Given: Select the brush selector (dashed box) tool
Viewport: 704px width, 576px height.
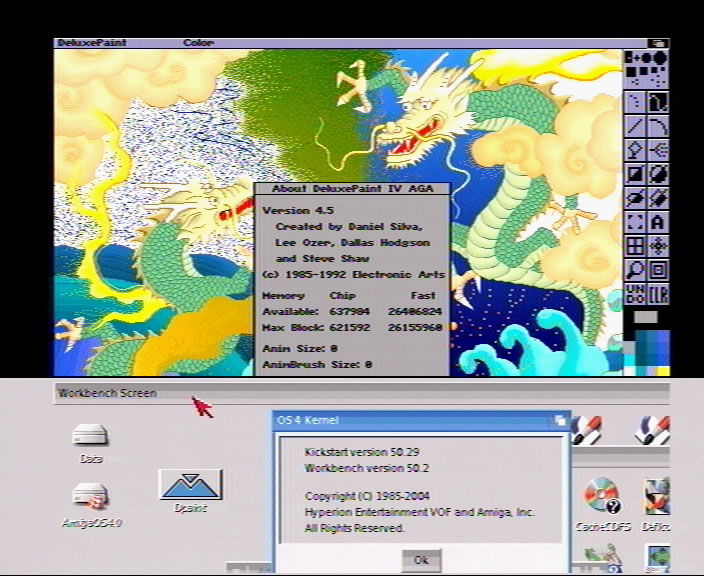Looking at the screenshot, I should (x=635, y=222).
